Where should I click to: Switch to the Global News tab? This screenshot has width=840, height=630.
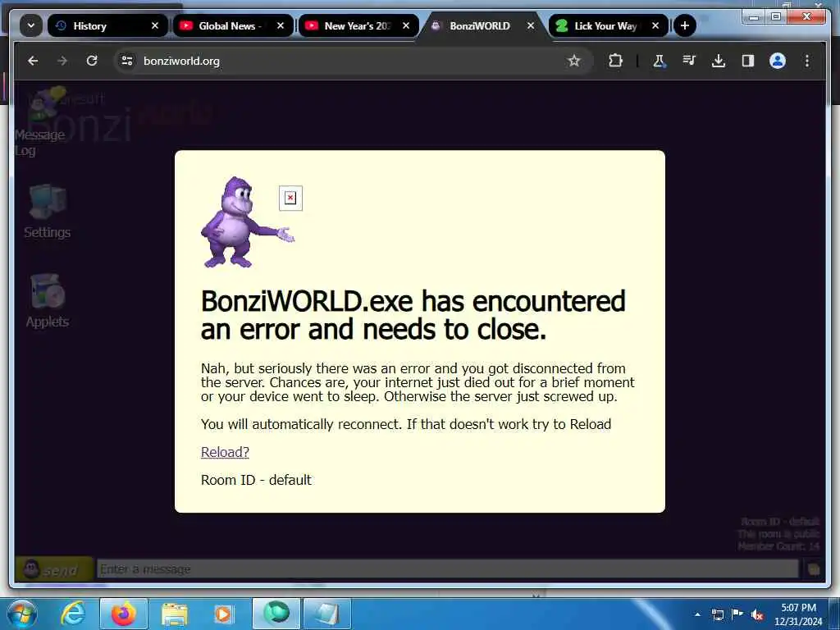[x=233, y=25]
